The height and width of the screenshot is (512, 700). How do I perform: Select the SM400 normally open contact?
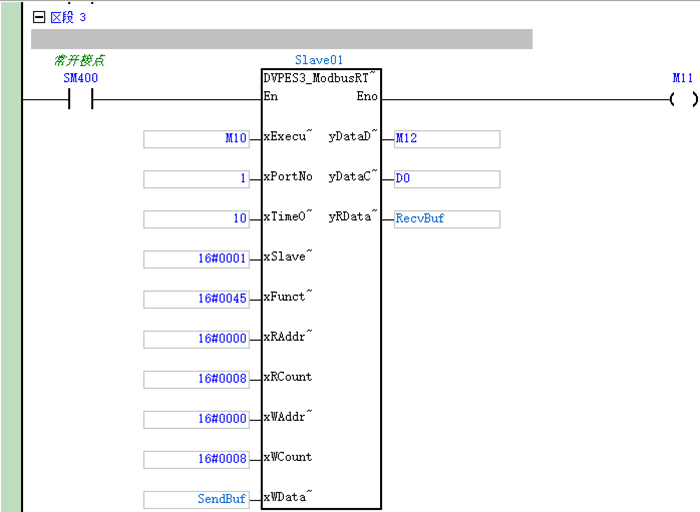(80, 99)
